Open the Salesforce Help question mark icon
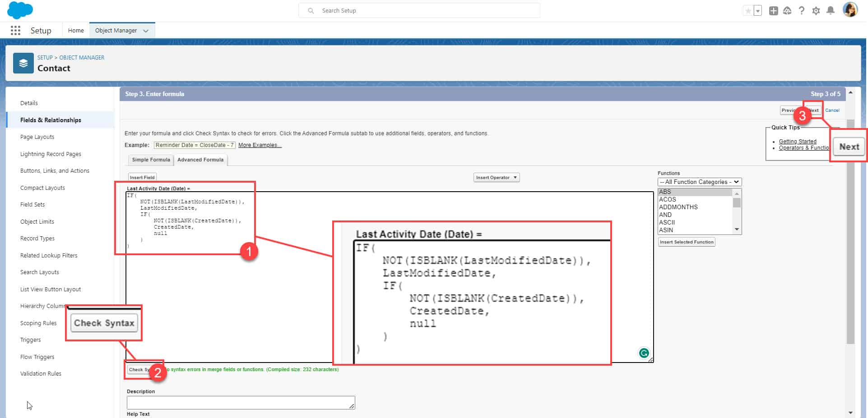Image resolution: width=868 pixels, height=418 pixels. click(802, 10)
